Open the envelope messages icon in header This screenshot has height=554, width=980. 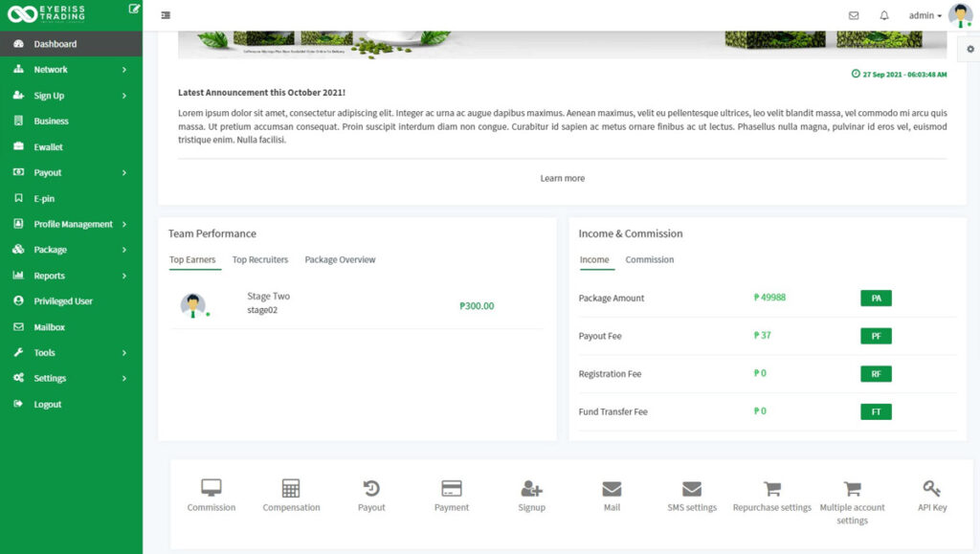tap(854, 15)
